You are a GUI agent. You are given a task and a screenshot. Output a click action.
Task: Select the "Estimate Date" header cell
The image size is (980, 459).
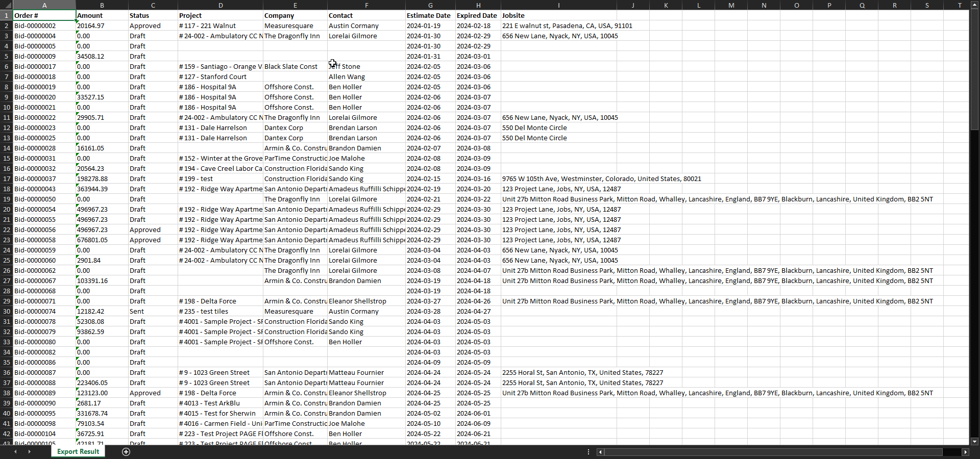pyautogui.click(x=430, y=15)
